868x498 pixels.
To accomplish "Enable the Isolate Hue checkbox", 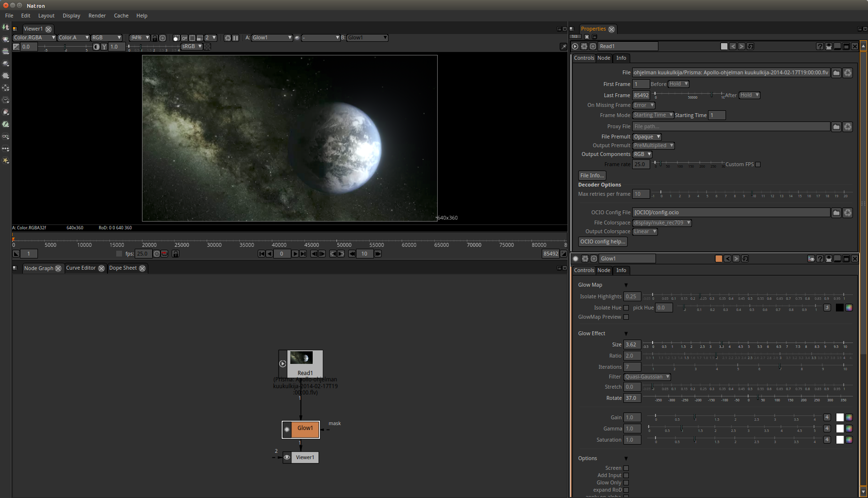I will 626,308.
